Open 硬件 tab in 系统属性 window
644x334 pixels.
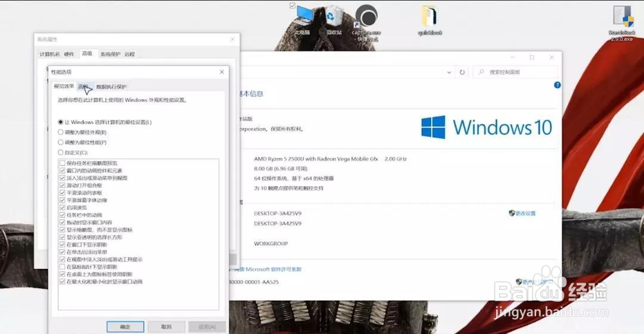point(69,54)
